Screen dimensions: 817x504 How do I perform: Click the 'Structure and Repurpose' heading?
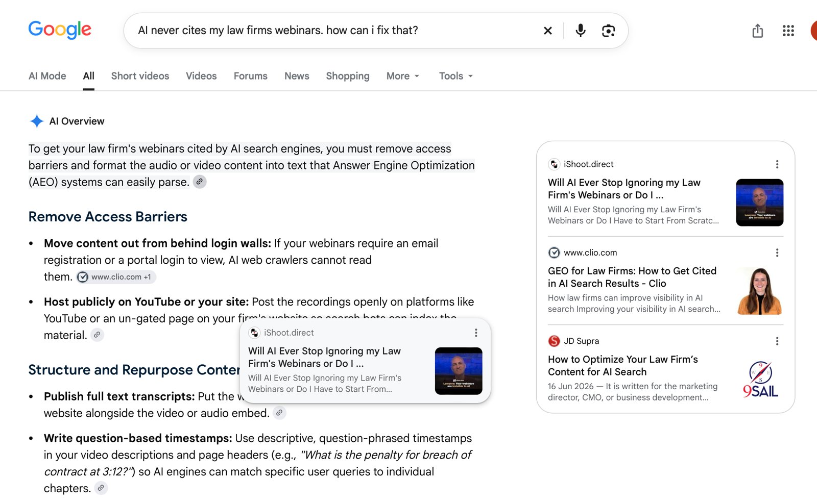(134, 369)
